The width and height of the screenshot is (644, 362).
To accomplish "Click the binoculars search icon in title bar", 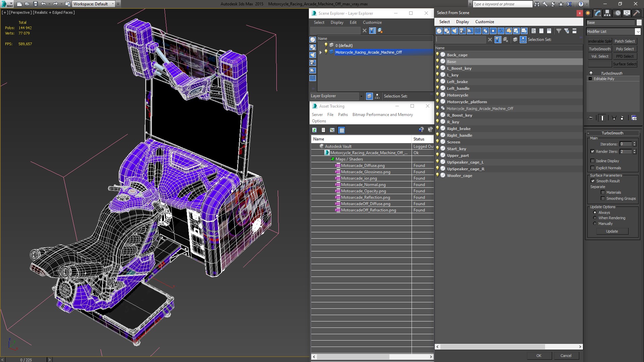I will point(537,4).
